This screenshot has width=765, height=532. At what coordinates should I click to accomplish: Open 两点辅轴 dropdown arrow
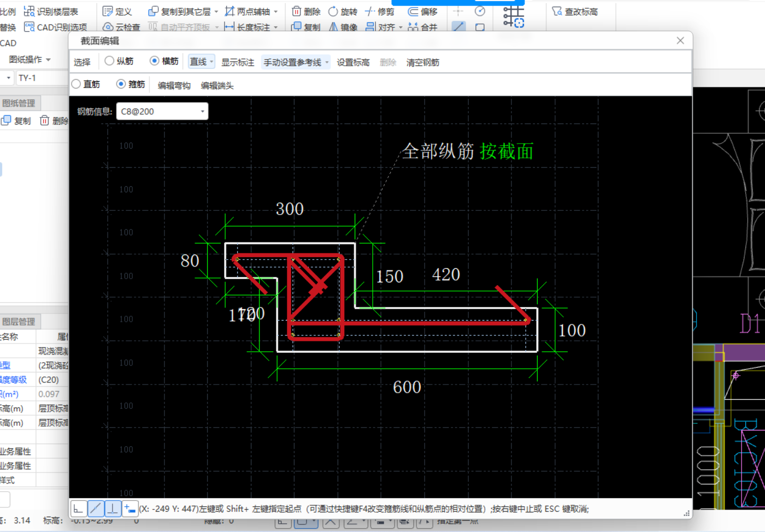(x=276, y=11)
